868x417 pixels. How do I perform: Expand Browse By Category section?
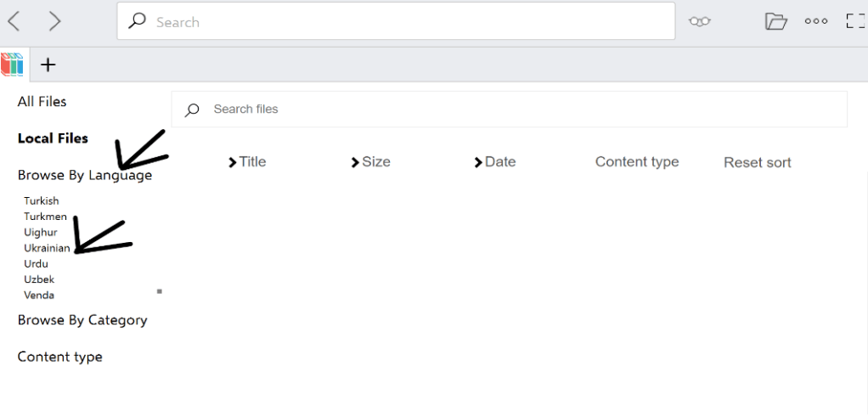82,320
